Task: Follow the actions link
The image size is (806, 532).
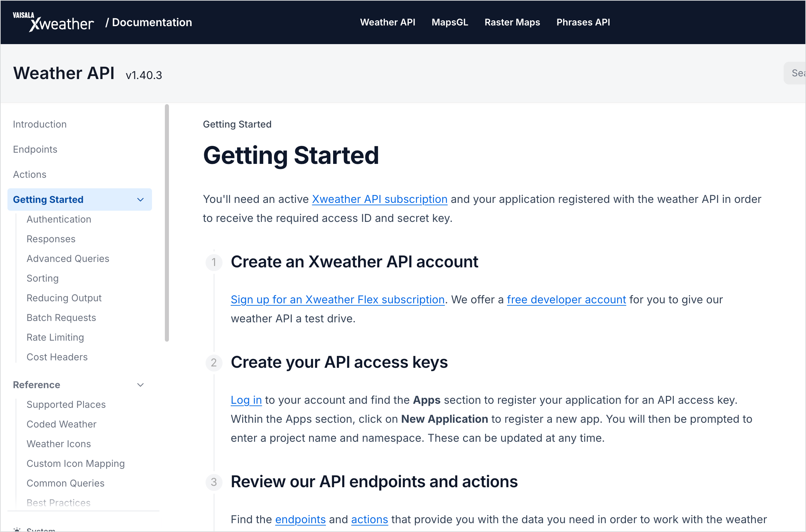Action: [369, 519]
